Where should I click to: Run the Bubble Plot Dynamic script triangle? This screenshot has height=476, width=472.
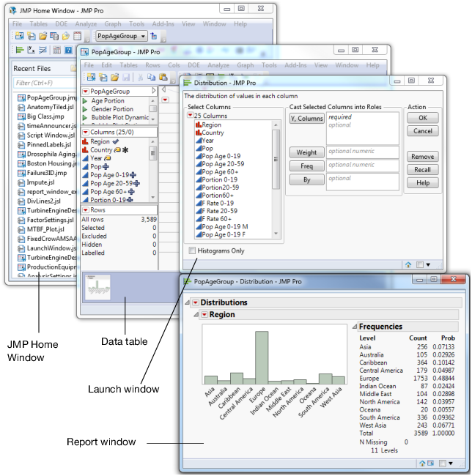(85, 117)
